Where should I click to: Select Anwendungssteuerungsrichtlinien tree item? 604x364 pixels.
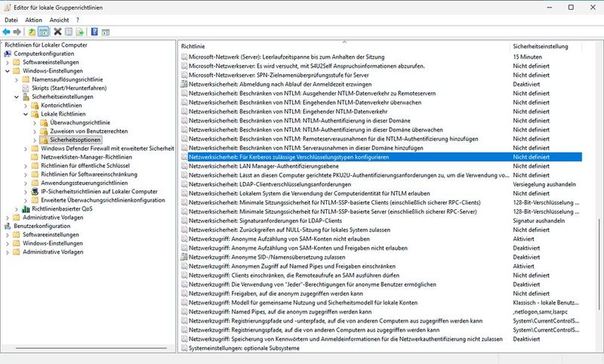85,183
